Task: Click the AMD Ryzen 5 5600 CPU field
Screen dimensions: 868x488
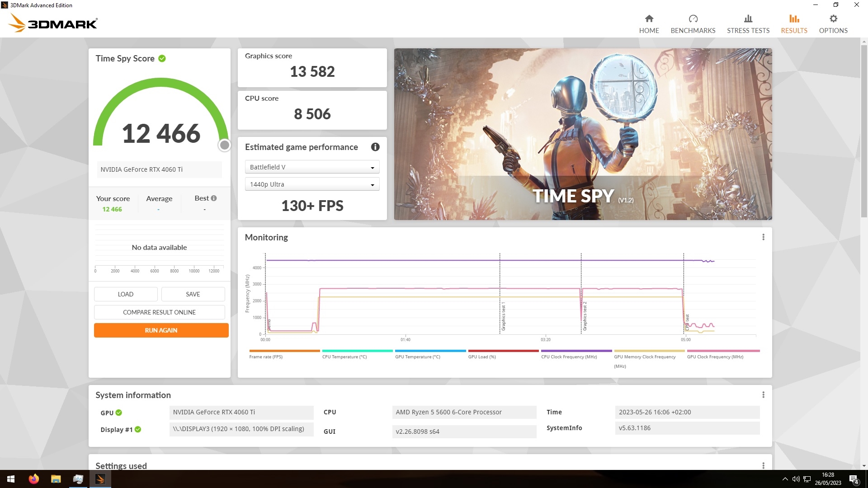Action: pyautogui.click(x=464, y=412)
